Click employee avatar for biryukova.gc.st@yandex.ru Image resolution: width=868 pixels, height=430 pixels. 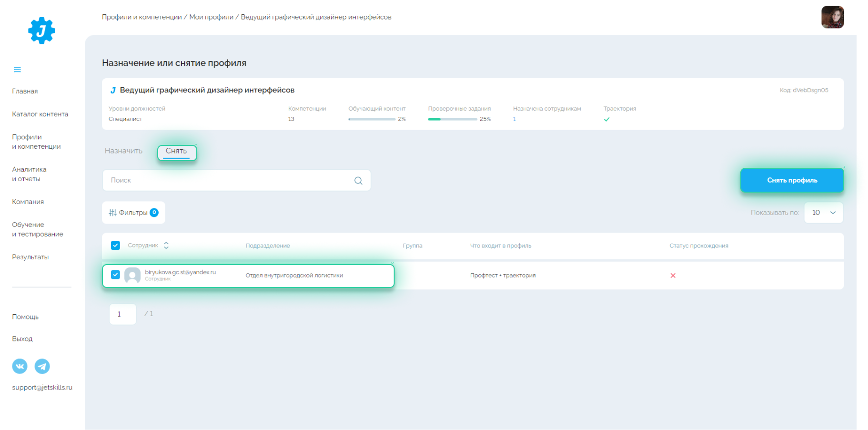[132, 275]
